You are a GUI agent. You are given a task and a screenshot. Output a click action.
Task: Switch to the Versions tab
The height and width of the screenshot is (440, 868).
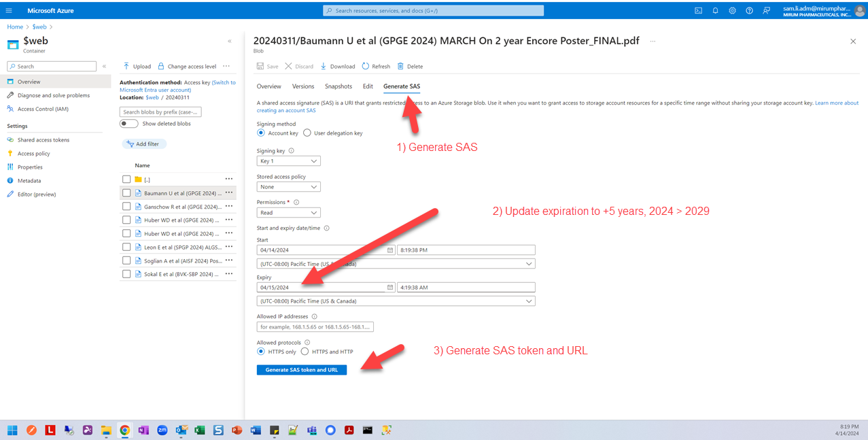[x=303, y=86]
